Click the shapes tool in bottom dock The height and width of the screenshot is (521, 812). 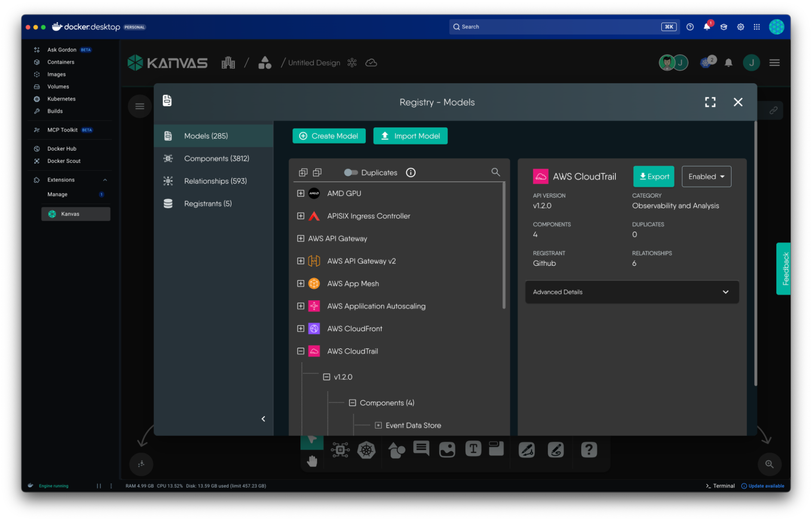click(x=396, y=450)
